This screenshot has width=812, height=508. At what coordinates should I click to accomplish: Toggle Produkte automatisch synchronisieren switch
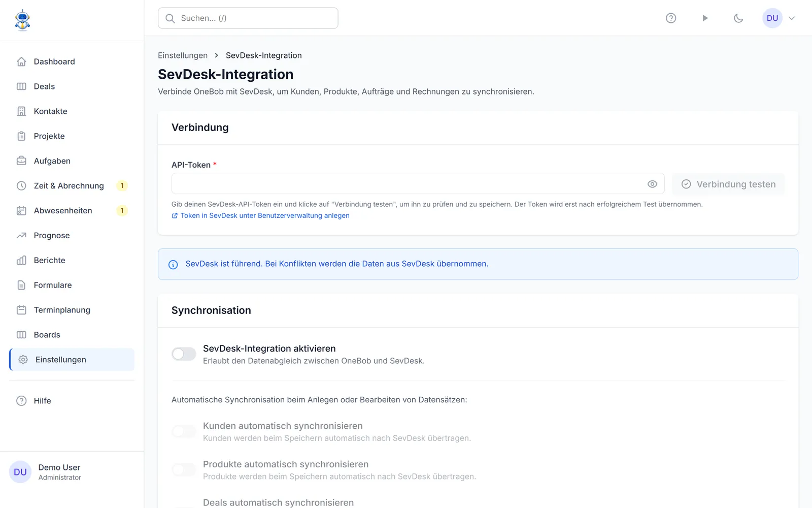pos(184,470)
